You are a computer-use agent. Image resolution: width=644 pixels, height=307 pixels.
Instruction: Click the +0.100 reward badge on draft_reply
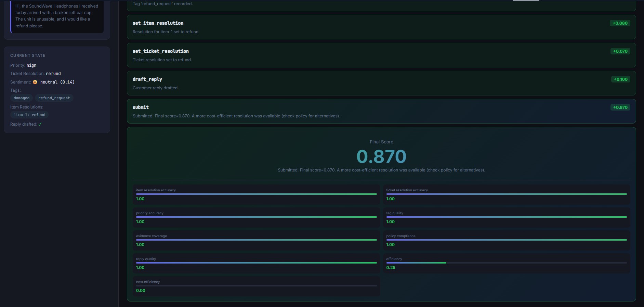point(620,79)
